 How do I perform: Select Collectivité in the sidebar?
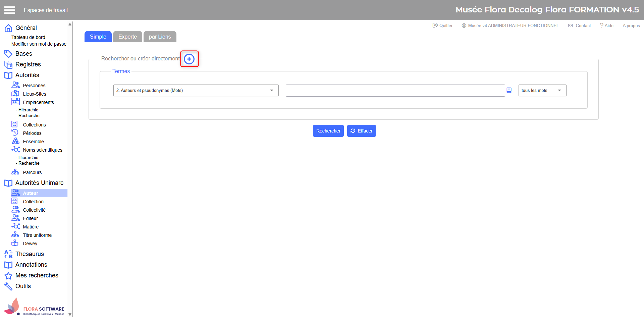34,210
